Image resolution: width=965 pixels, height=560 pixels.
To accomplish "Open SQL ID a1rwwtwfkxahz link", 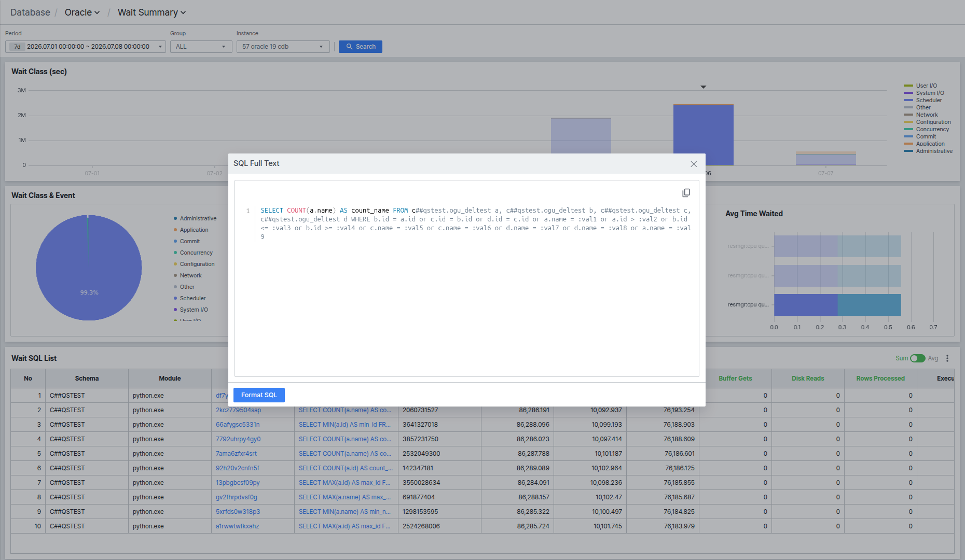I will tap(238, 526).
